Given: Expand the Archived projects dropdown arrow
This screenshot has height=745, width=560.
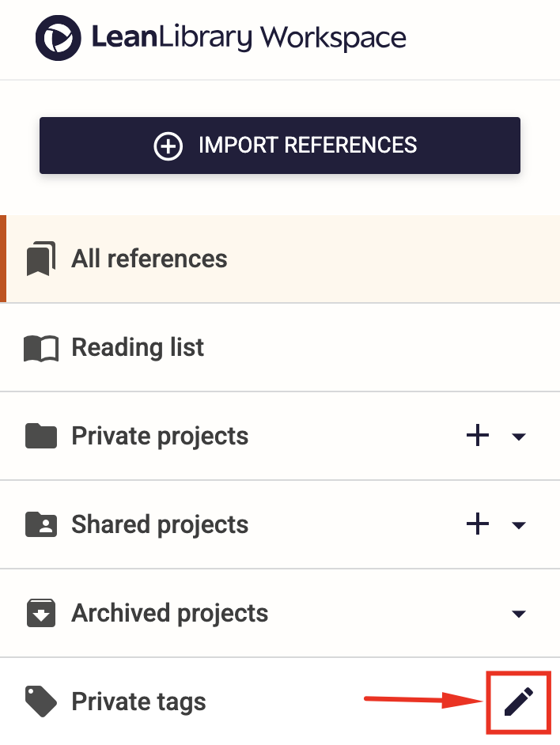Looking at the screenshot, I should [x=519, y=614].
